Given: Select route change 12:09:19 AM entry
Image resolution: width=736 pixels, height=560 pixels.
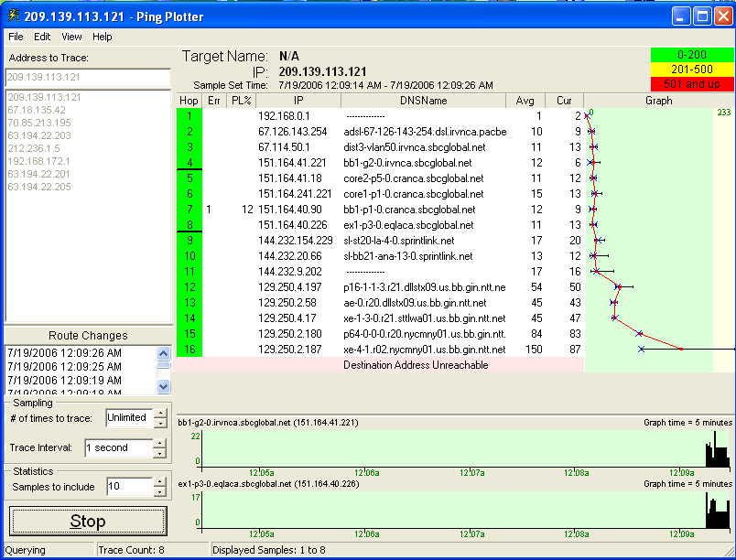Looking at the screenshot, I should tap(64, 380).
